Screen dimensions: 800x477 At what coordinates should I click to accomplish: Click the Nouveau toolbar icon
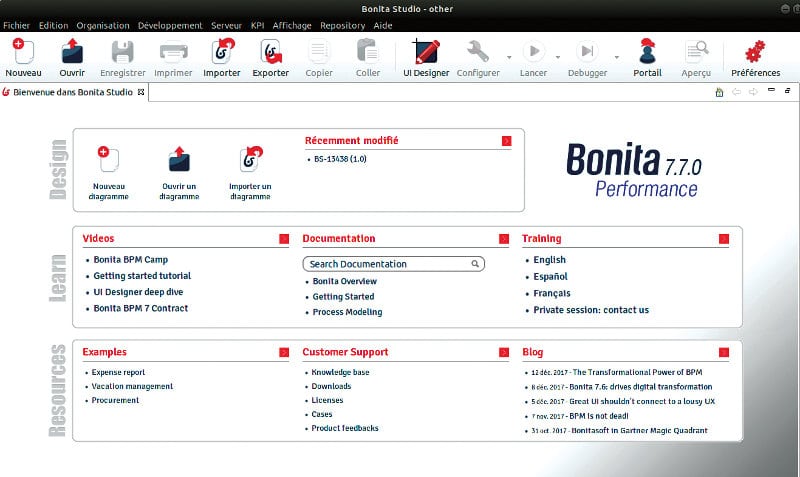[22, 52]
